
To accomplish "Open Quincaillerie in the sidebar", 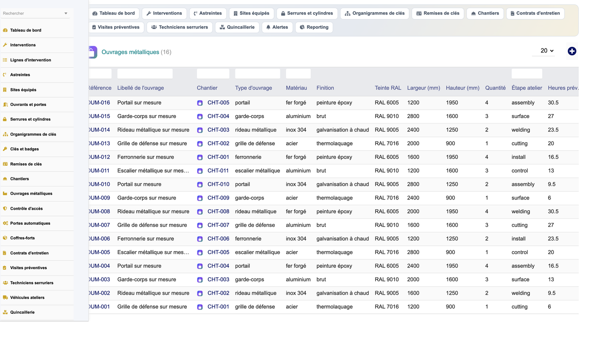I will [22, 312].
